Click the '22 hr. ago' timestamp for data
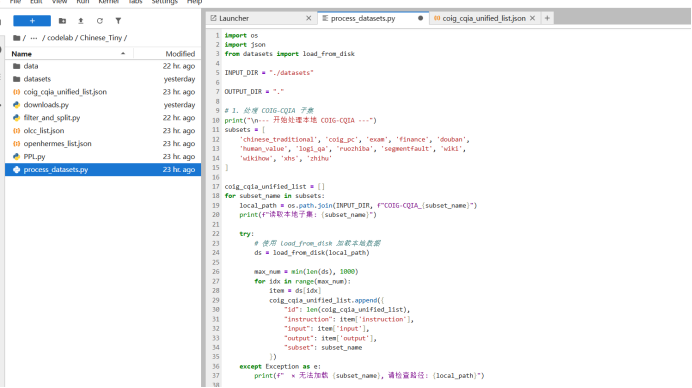The height and width of the screenshot is (388, 692). (179, 66)
